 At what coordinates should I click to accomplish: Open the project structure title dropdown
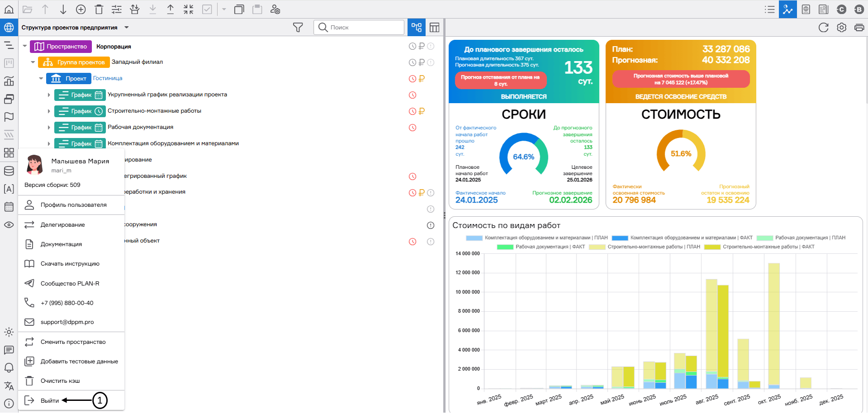point(127,28)
